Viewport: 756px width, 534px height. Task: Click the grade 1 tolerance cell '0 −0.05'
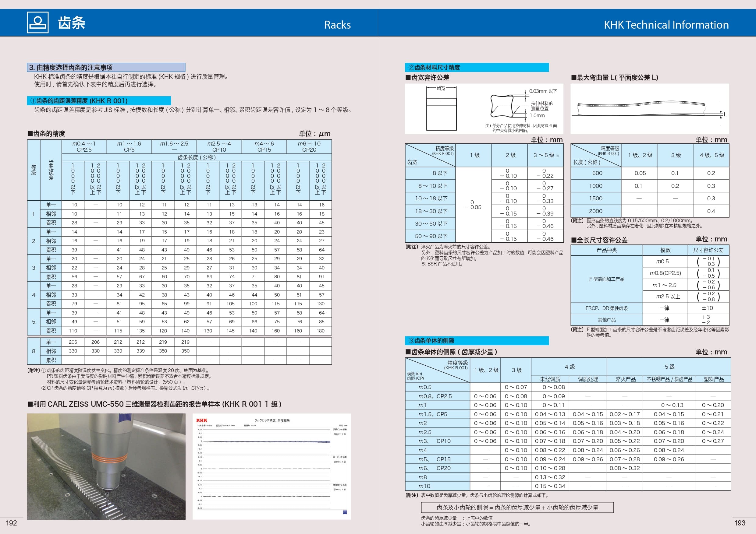473,205
